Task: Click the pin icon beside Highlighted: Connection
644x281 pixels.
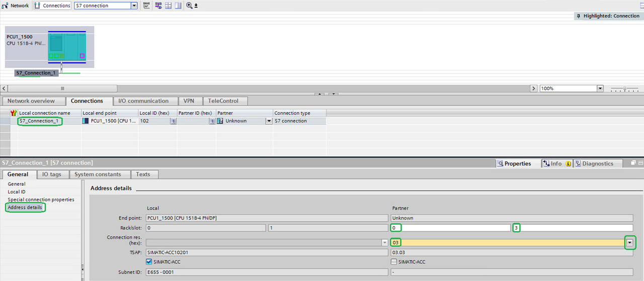Action: pos(579,16)
